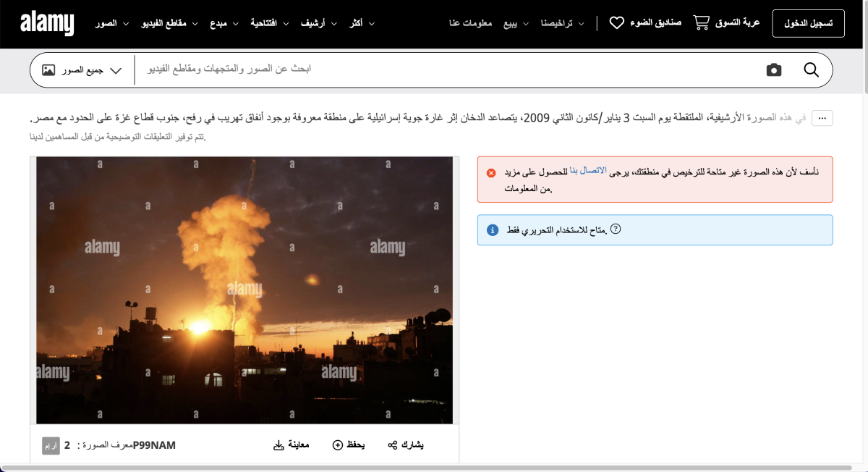The height and width of the screenshot is (472, 868).
Task: Open search by image using the camera icon
Action: coord(773,69)
